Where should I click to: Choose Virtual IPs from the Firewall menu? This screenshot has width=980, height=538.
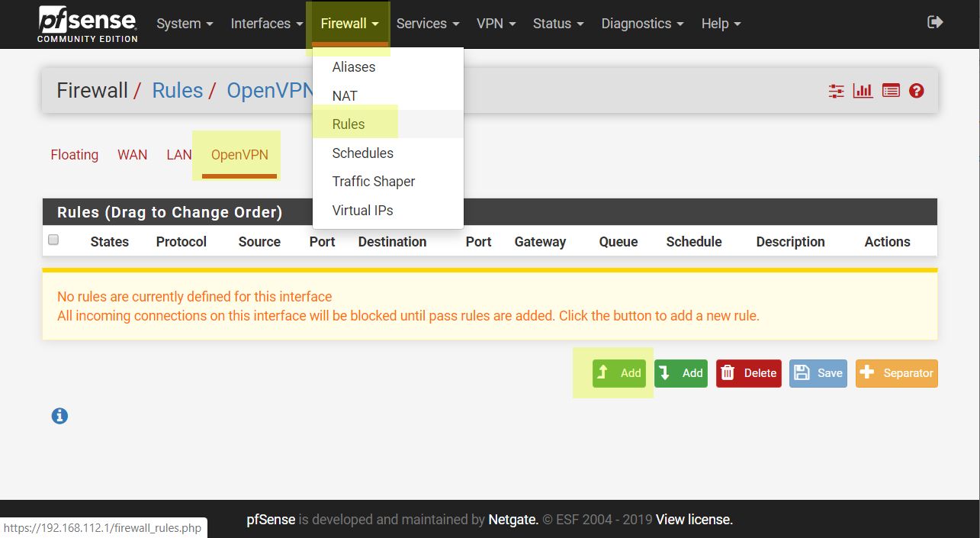coord(388,211)
